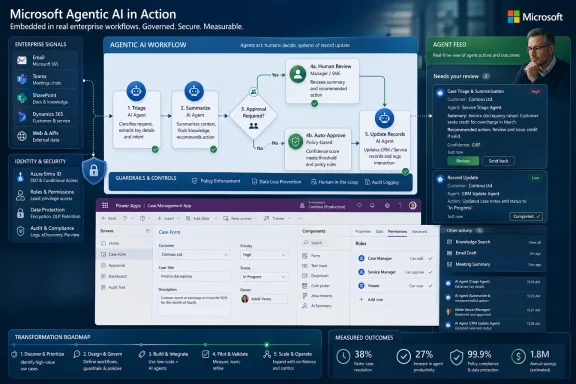Open the Power Apps waffle app launcher

[105, 205]
